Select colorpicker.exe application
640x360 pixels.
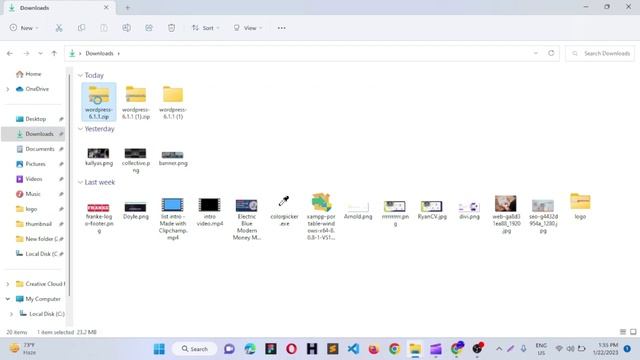click(284, 211)
